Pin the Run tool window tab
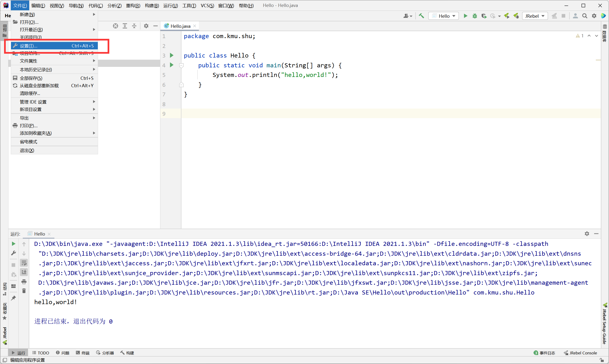 [x=13, y=298]
